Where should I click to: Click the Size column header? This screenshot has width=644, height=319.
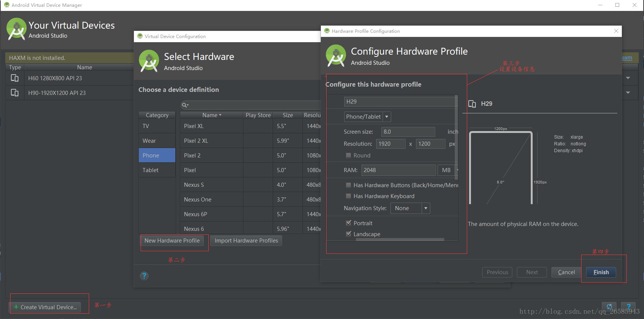[288, 115]
